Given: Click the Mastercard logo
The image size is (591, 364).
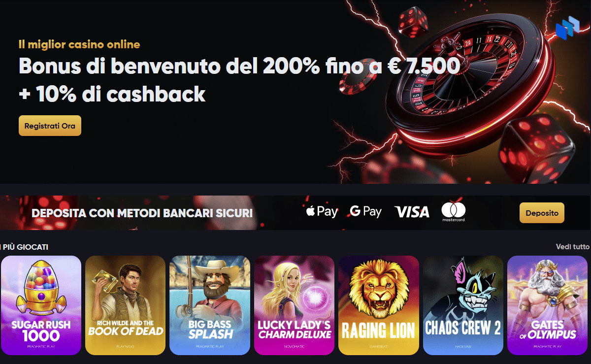Looking at the screenshot, I should [454, 212].
